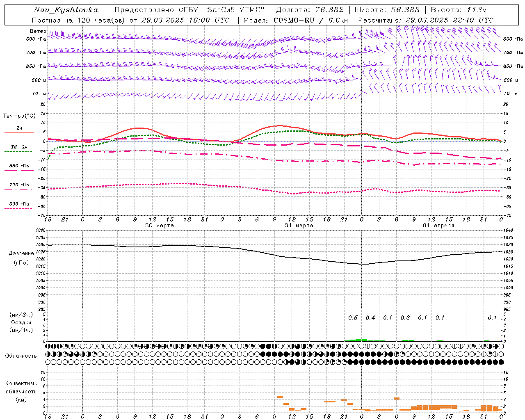Viewport: 525px width, 420px height.
Task: Select the Td 2м dew point legend entry
Action: (x=19, y=147)
